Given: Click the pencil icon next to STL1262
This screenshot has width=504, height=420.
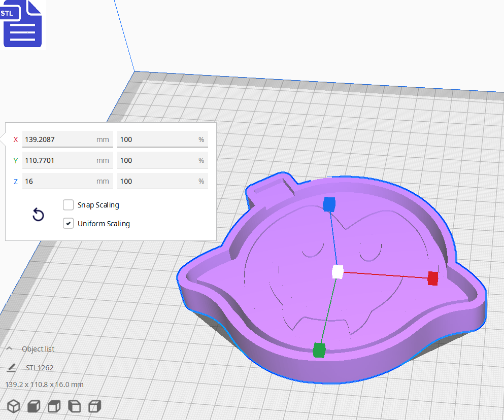Looking at the screenshot, I should (x=11, y=367).
